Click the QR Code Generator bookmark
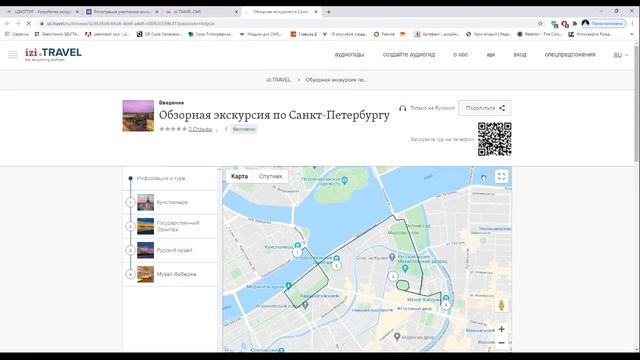 click(x=160, y=34)
